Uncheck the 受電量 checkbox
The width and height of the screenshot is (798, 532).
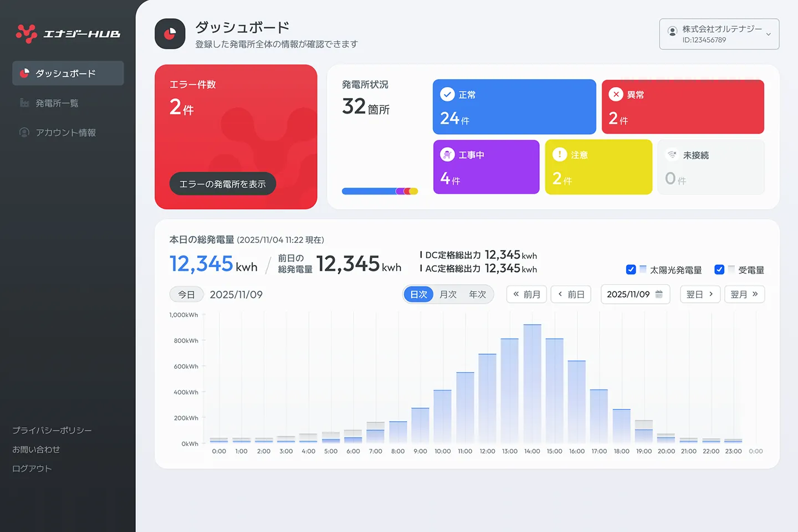pos(719,270)
